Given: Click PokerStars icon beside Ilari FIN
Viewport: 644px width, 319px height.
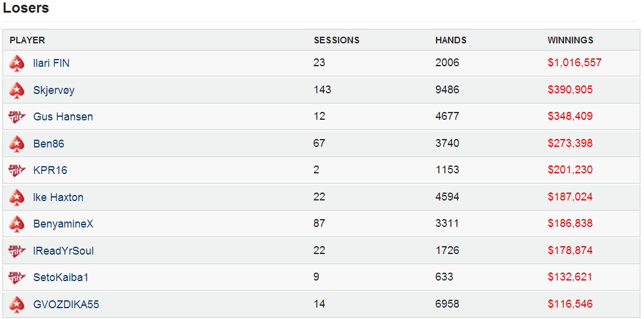Looking at the screenshot, I should 17,63.
